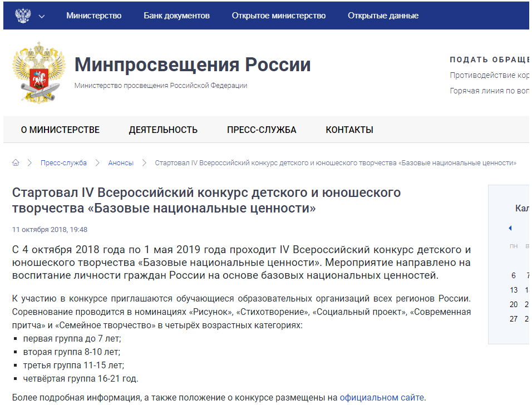Open the О МИНИСТЕРСТВЕ tab
The width and height of the screenshot is (532, 405).
coord(60,130)
